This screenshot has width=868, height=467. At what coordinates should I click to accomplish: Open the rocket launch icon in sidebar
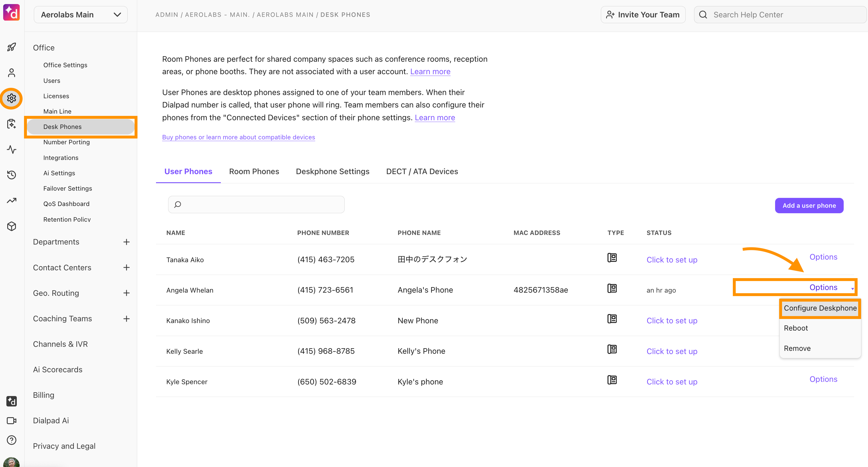[12, 47]
